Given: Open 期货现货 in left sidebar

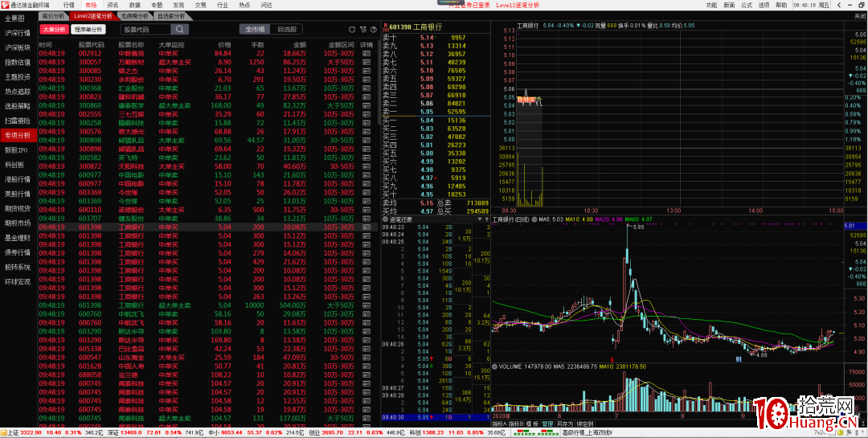Looking at the screenshot, I should [x=18, y=208].
